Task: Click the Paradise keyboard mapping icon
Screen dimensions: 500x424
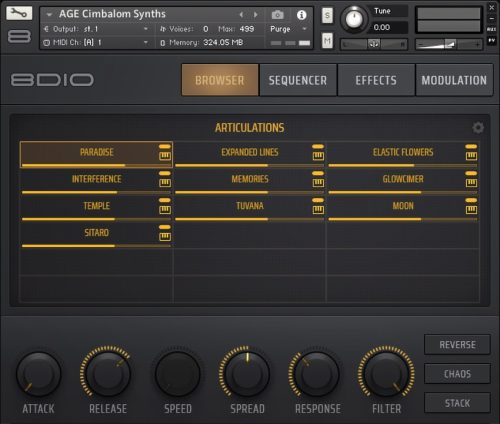Action: 165,156
